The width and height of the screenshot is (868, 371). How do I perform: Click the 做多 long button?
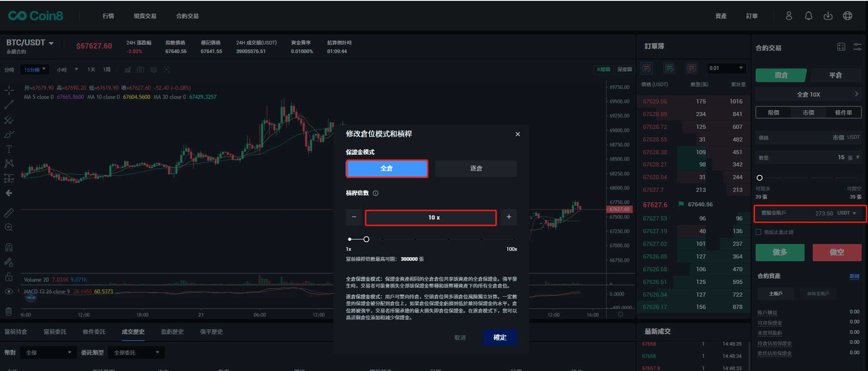point(780,252)
